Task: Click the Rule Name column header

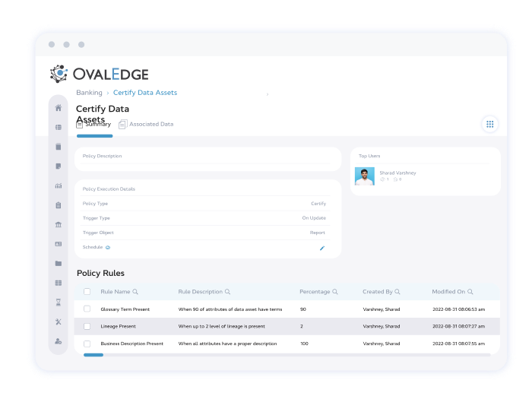Action: (x=116, y=291)
